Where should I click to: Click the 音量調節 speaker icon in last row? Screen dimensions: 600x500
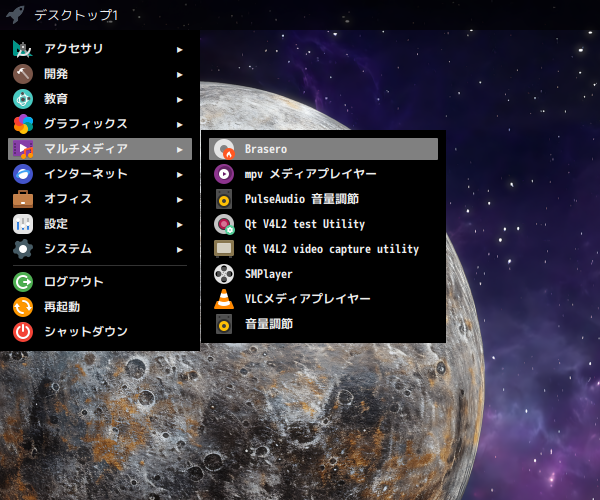[x=224, y=324]
